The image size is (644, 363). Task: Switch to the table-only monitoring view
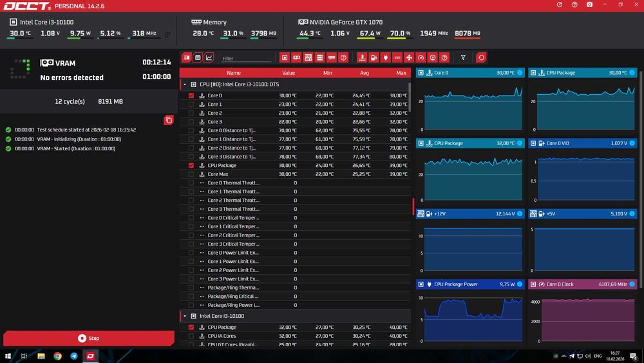point(198,57)
